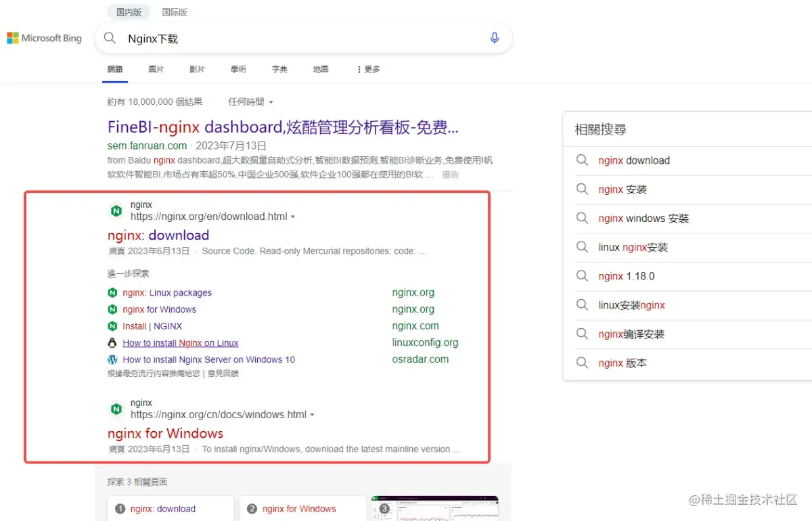Click nginx favicon beside nginx.org/cn/docs/windows.html
This screenshot has height=521, width=812.
pos(116,409)
